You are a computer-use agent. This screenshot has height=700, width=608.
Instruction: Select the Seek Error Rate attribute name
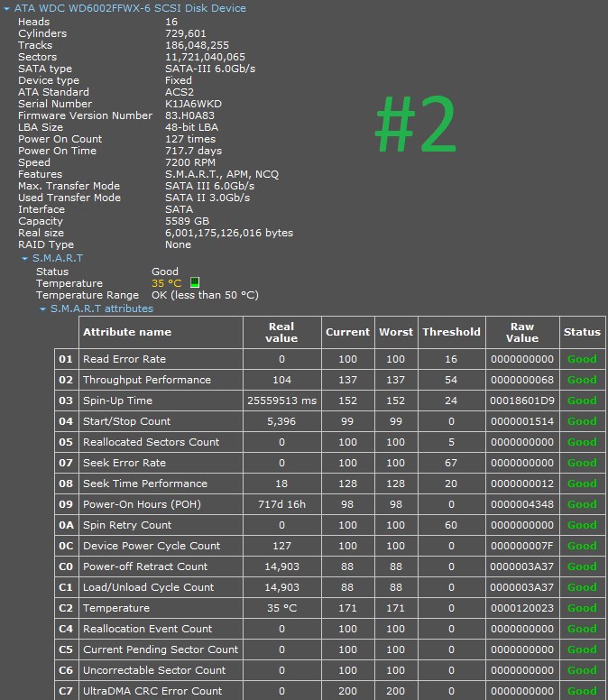point(124,463)
